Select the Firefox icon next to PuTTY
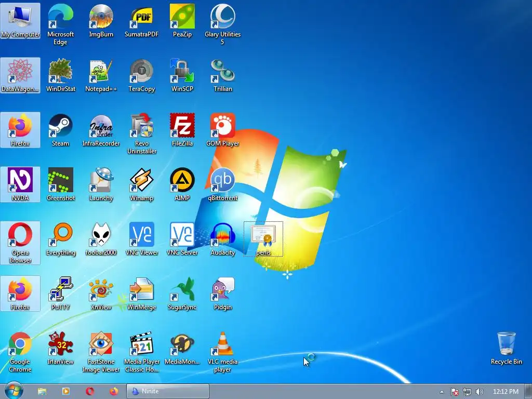The width and height of the screenshot is (532, 399). click(x=20, y=294)
